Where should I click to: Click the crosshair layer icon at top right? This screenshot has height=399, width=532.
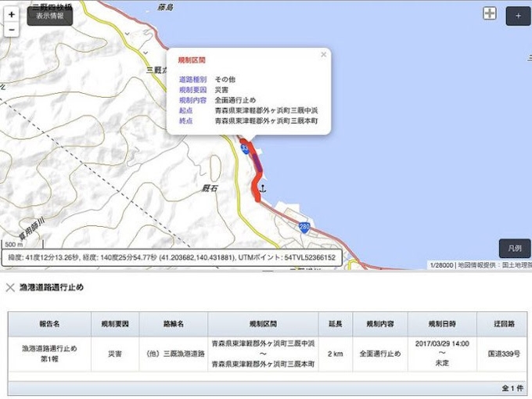pyautogui.click(x=490, y=14)
